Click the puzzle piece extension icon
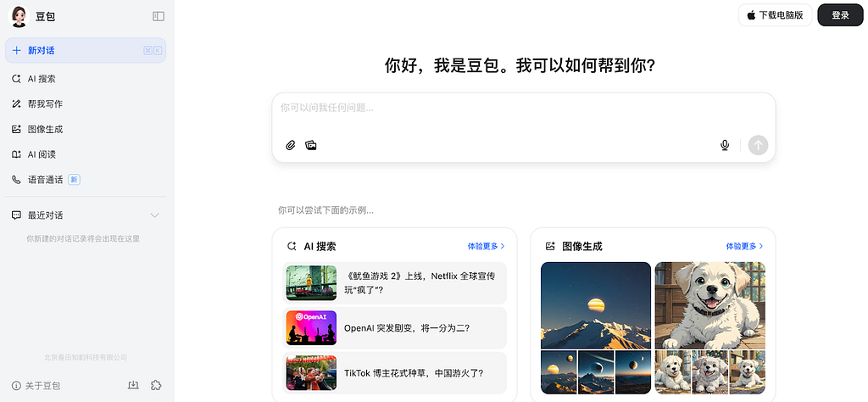Screen dimensions: 868x402 (156, 385)
